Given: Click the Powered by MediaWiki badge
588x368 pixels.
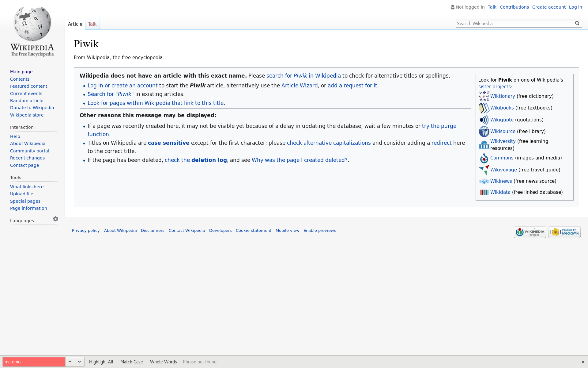Looking at the screenshot, I should (x=564, y=232).
